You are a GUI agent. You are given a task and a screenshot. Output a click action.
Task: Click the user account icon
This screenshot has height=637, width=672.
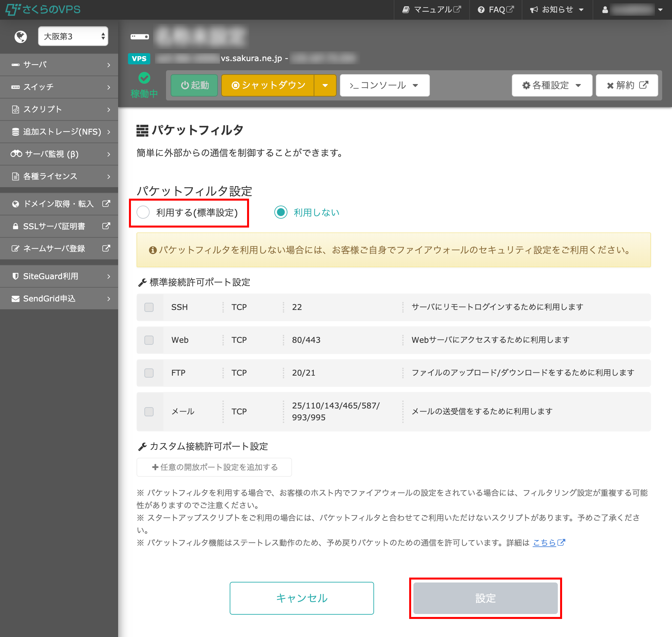pos(605,10)
